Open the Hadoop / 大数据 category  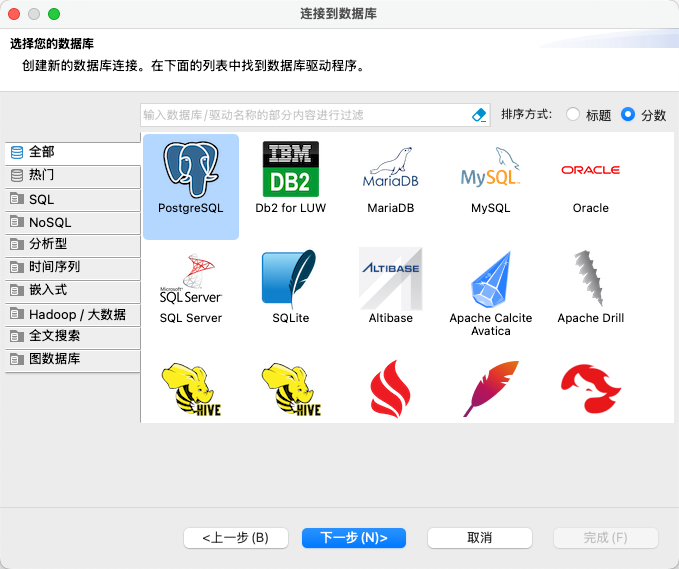tap(73, 314)
